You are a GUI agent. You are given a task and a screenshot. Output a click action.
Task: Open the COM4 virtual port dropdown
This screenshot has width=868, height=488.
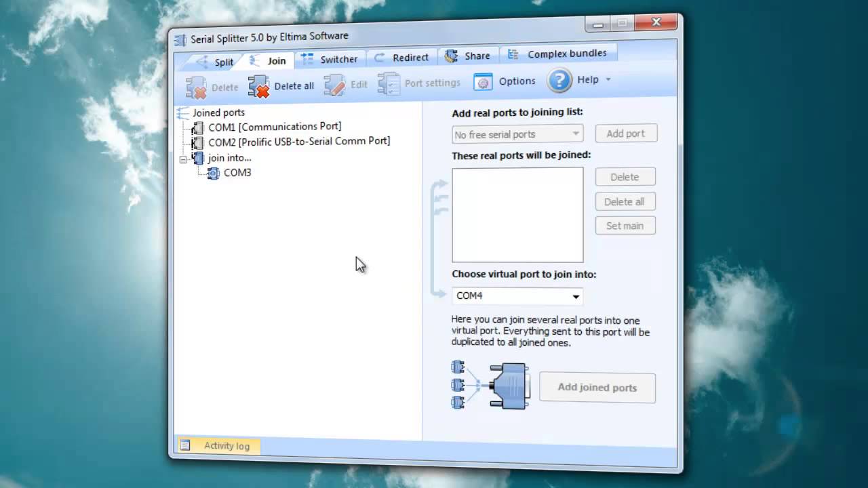pyautogui.click(x=517, y=296)
